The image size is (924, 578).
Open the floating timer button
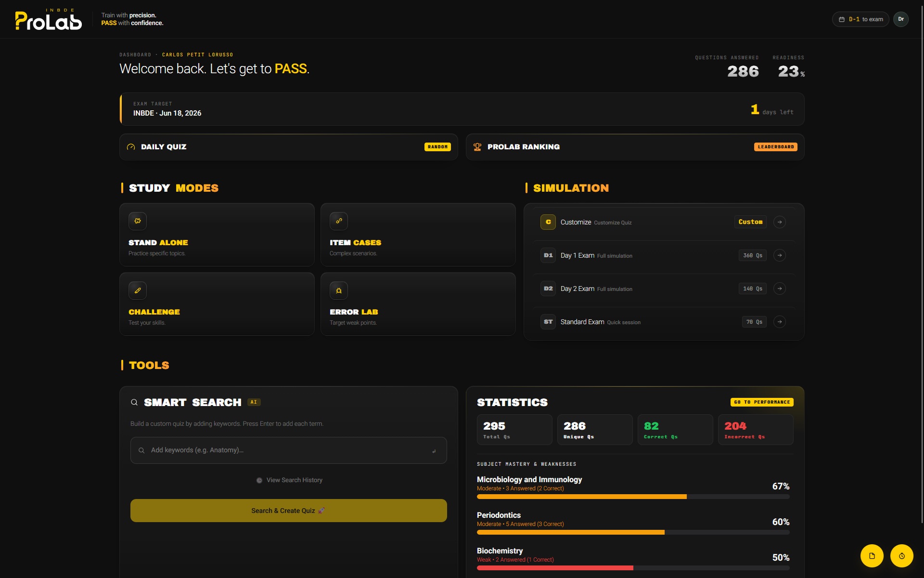(902, 556)
